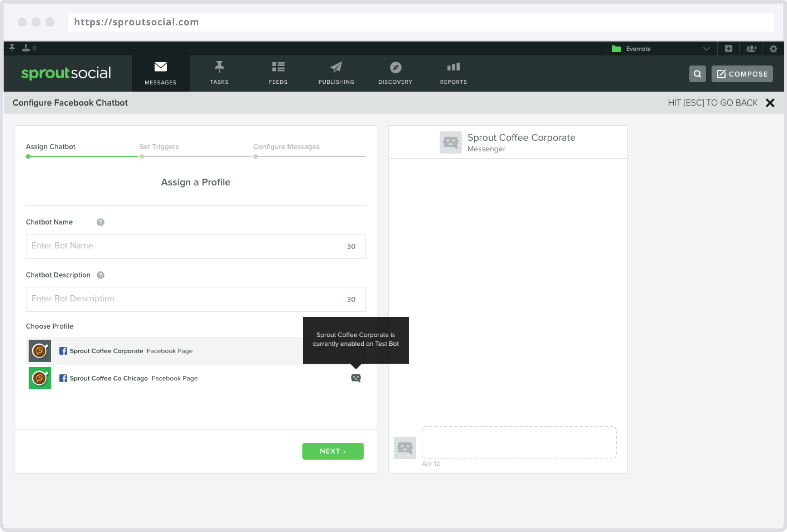The width and height of the screenshot is (787, 532).
Task: Open the Publishing tab
Action: [336, 73]
